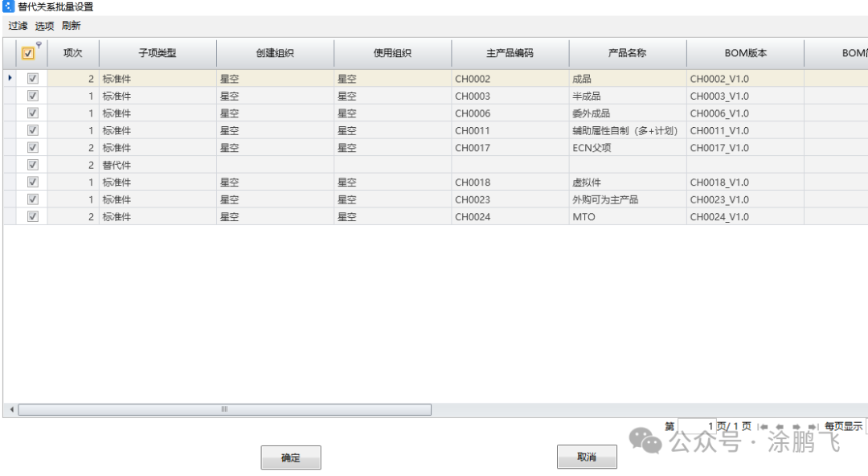This screenshot has height=476, width=868.
Task: Go to next page arrow
Action: tap(796, 426)
